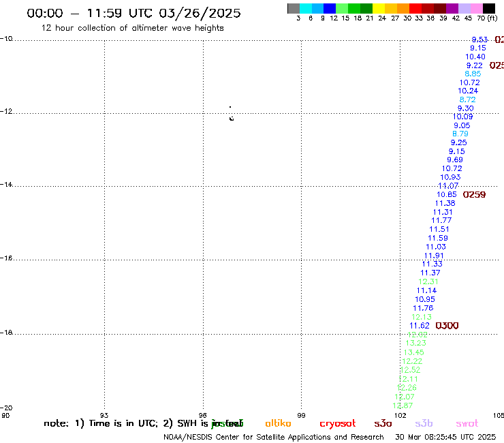The height and width of the screenshot is (443, 504).
Task: Click the green value 12.26
Action: coord(407,388)
